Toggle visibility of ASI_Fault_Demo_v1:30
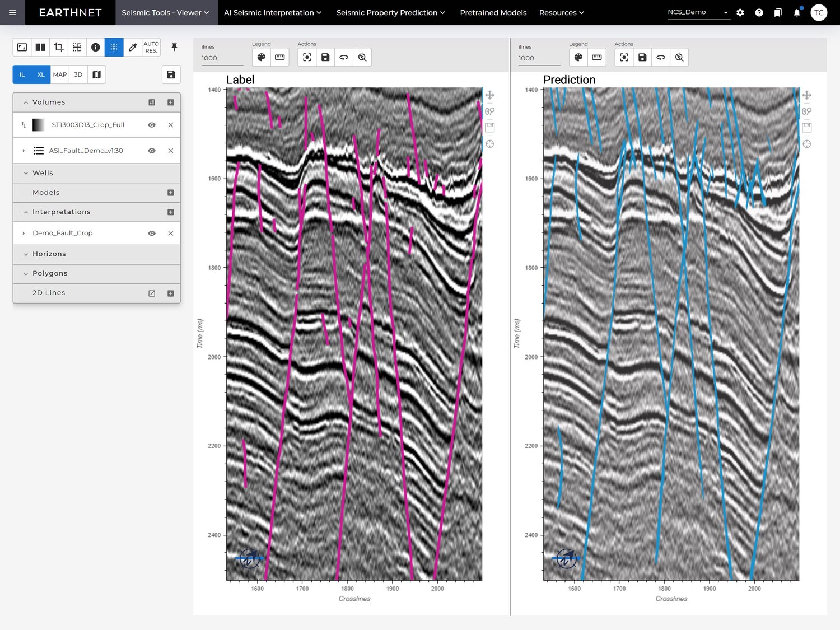 pos(152,150)
